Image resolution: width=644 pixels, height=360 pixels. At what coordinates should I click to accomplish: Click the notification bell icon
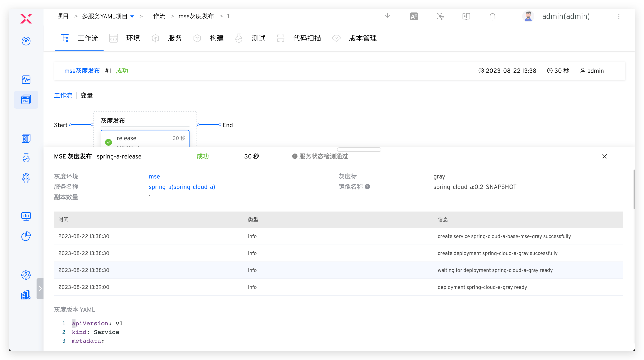click(492, 17)
